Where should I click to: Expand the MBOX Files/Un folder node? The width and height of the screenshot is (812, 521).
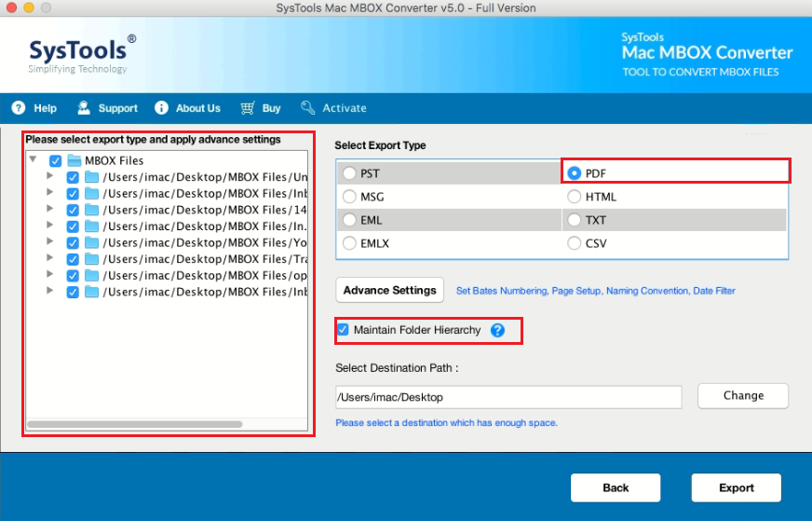tap(49, 176)
